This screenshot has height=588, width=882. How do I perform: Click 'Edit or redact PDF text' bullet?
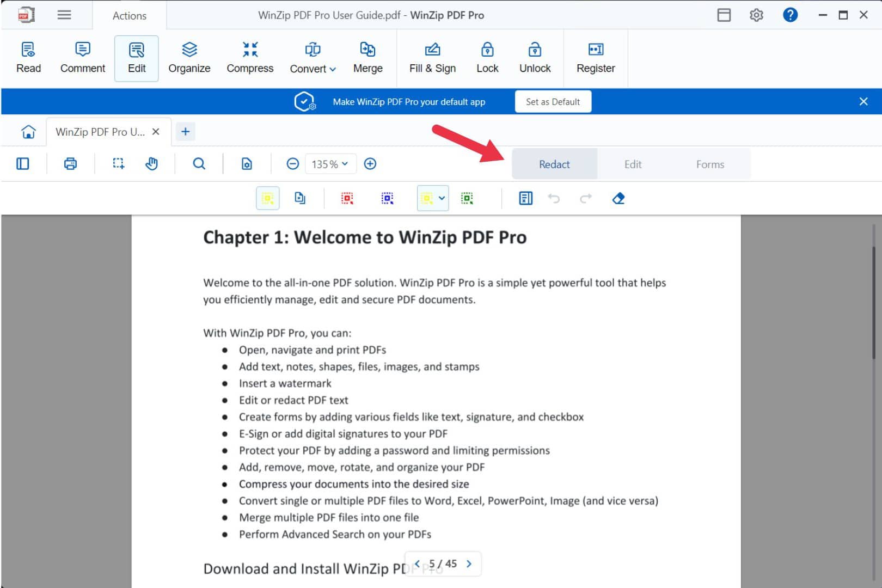pyautogui.click(x=293, y=400)
